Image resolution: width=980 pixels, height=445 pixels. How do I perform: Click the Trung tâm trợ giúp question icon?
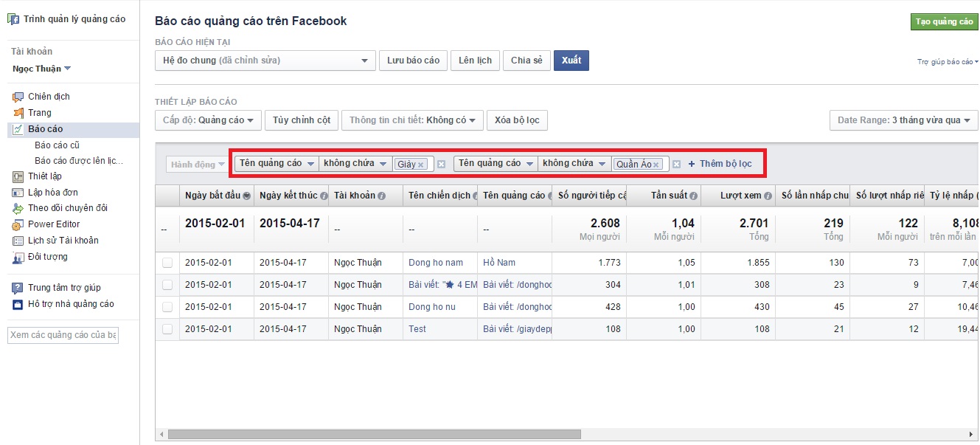(x=18, y=288)
